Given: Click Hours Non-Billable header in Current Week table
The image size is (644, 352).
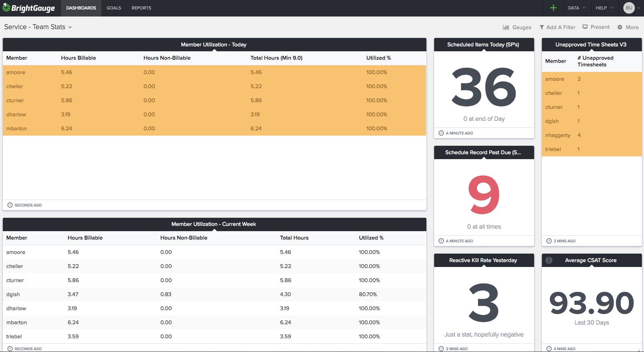Looking at the screenshot, I should (184, 238).
